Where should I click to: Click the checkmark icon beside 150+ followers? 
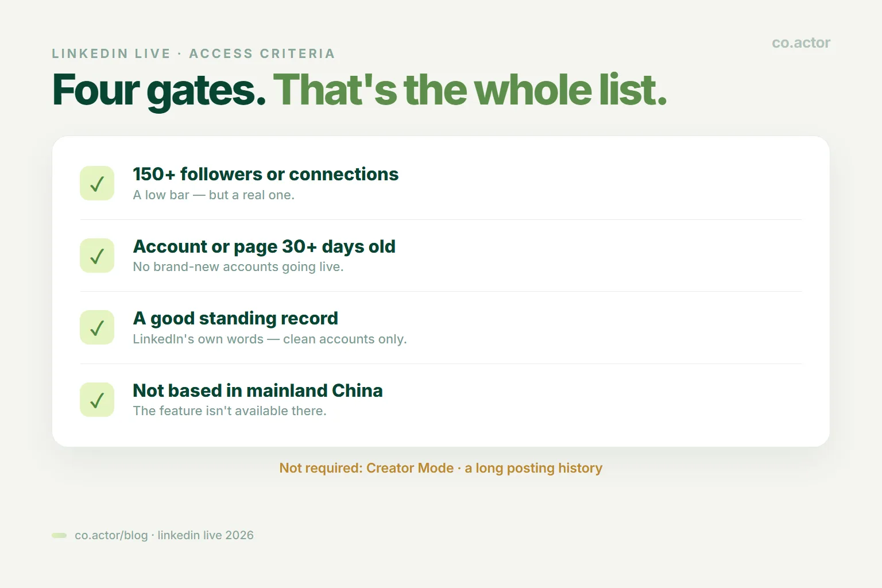pyautogui.click(x=97, y=183)
